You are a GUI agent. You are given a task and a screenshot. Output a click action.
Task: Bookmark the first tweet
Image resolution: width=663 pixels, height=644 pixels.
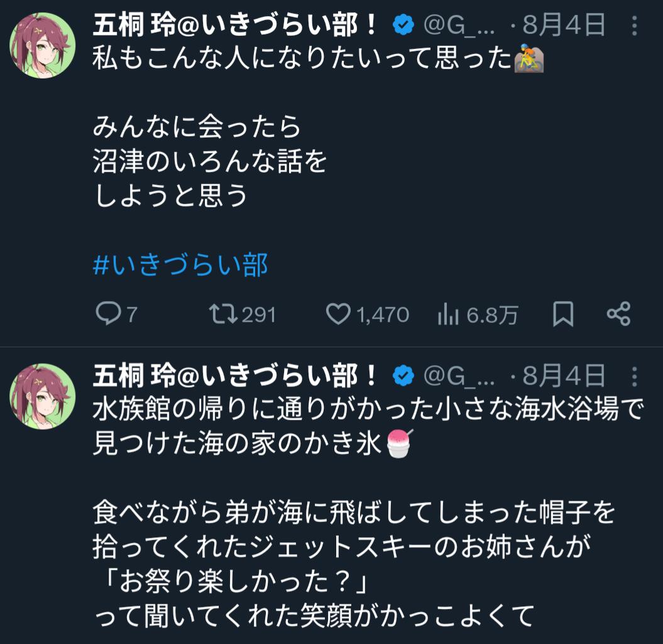click(x=562, y=314)
